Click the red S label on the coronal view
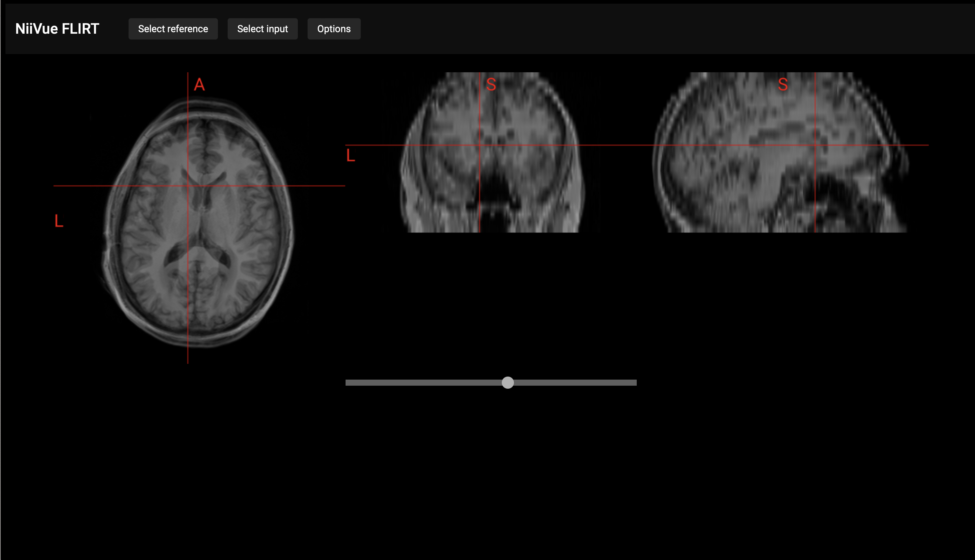This screenshot has width=975, height=560. click(491, 84)
